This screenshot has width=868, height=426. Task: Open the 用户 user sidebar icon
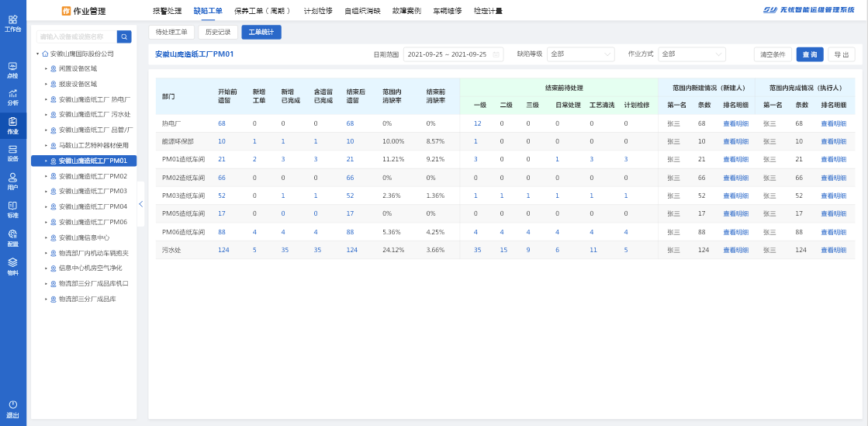[x=12, y=181]
